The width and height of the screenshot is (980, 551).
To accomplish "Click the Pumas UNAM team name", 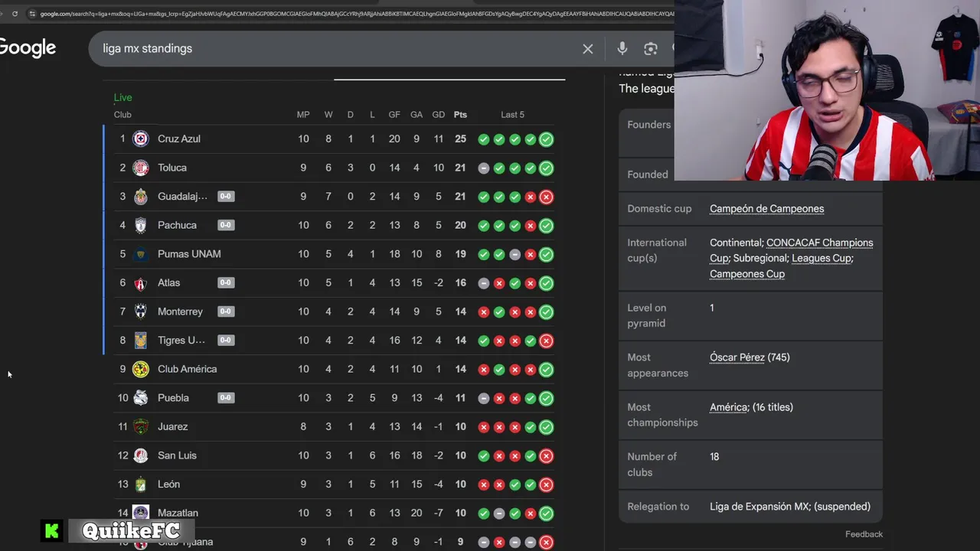I will 189,254.
